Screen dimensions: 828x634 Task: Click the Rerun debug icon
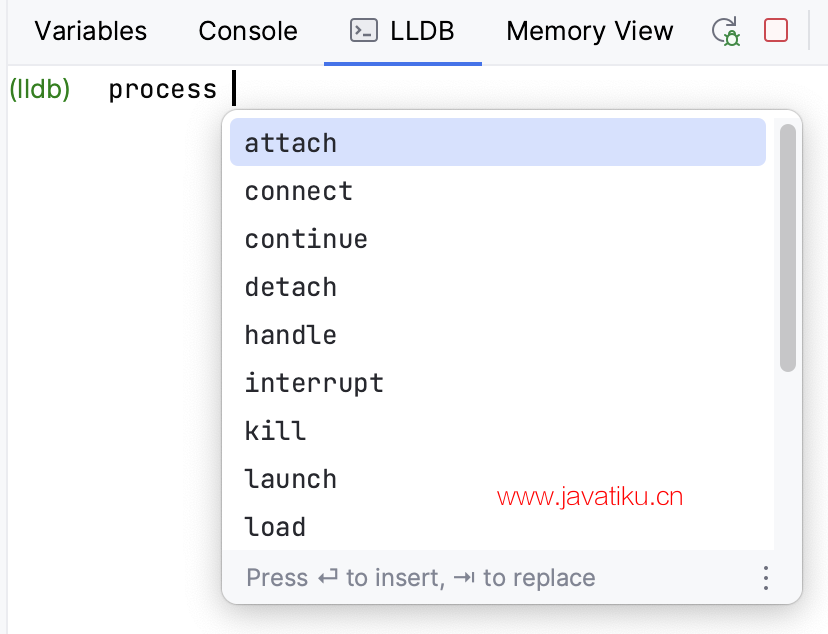click(726, 31)
